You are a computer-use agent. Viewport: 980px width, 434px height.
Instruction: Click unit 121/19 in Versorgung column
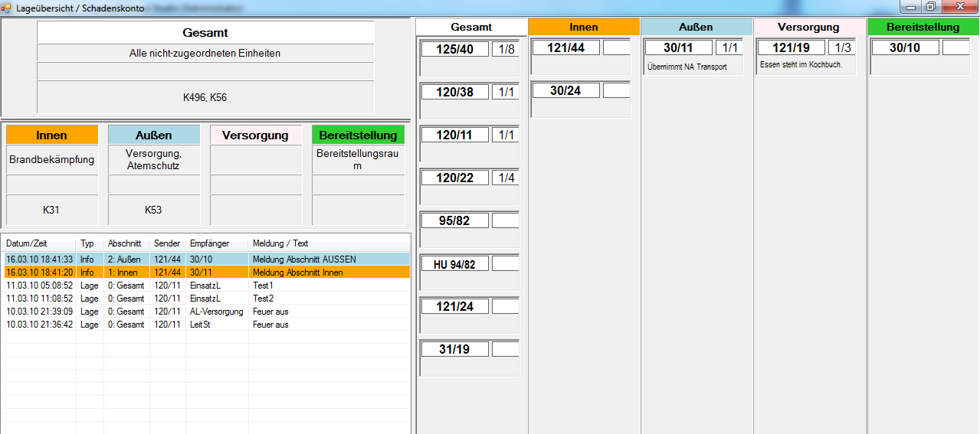pos(791,47)
